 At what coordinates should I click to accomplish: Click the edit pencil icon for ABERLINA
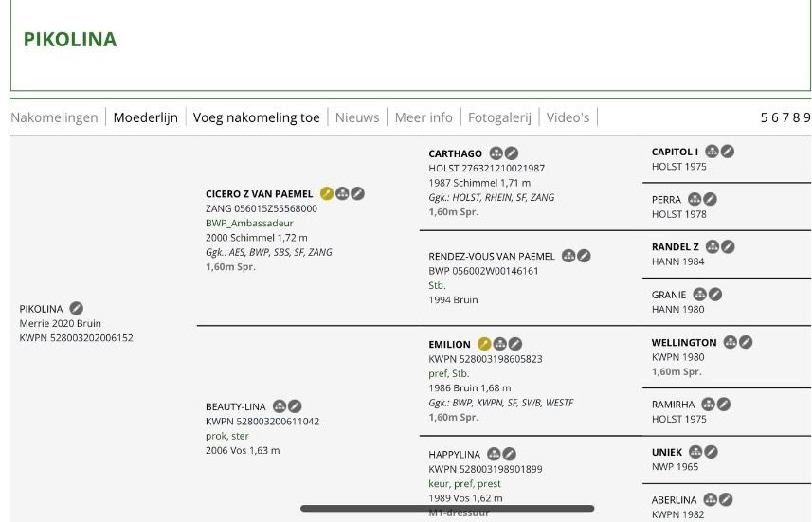pos(726,499)
